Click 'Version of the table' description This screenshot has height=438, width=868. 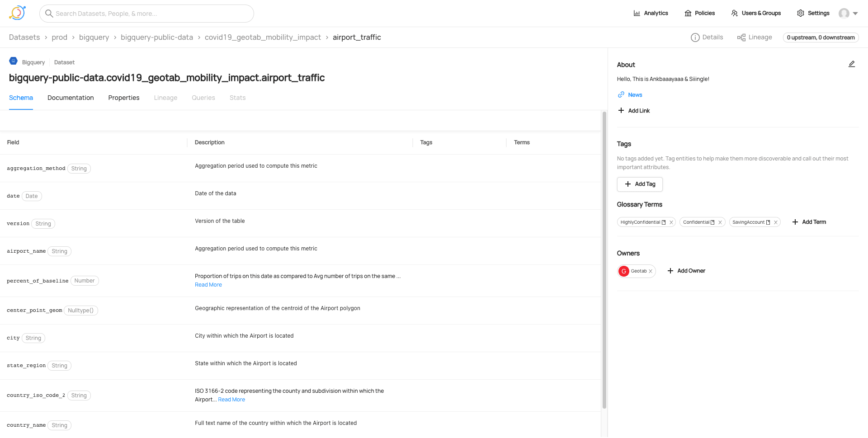220,221
